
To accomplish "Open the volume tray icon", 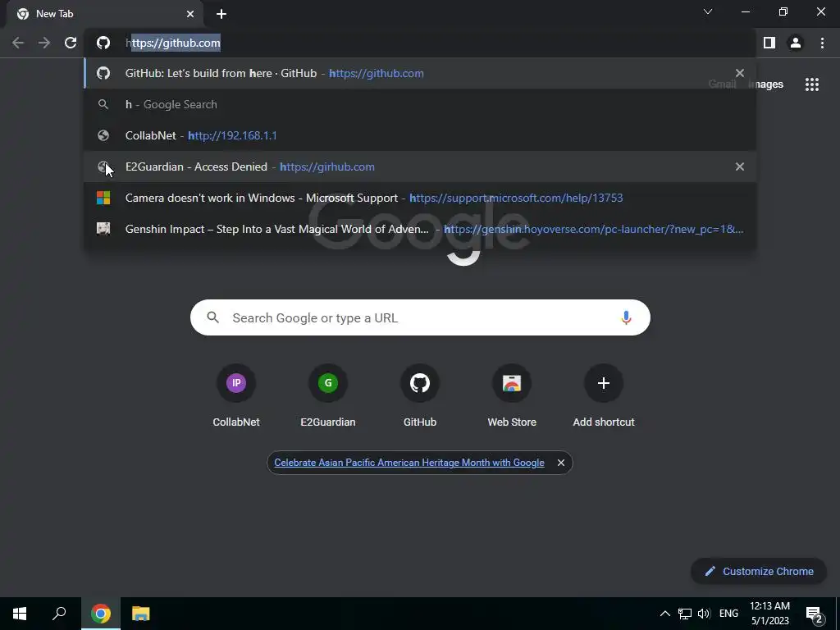I will pyautogui.click(x=704, y=614).
